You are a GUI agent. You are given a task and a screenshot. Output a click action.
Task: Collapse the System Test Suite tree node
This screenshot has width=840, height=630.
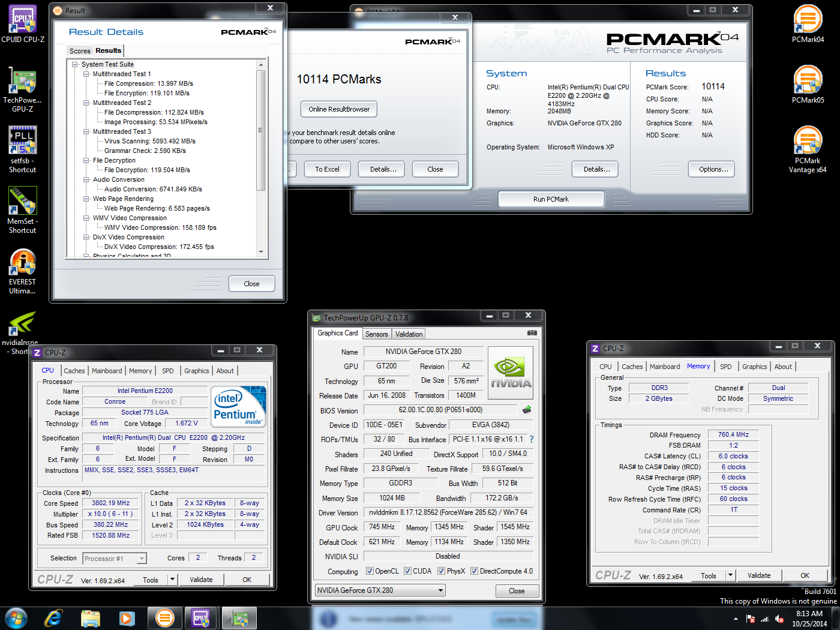coord(75,64)
